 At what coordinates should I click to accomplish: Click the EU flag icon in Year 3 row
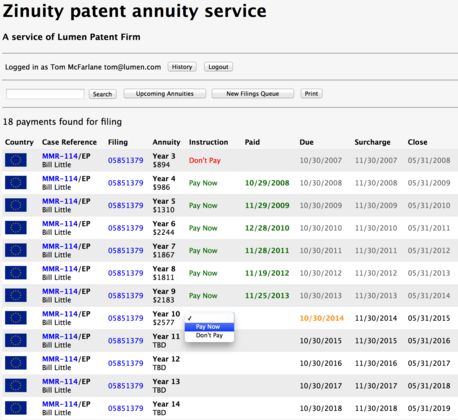[16, 160]
